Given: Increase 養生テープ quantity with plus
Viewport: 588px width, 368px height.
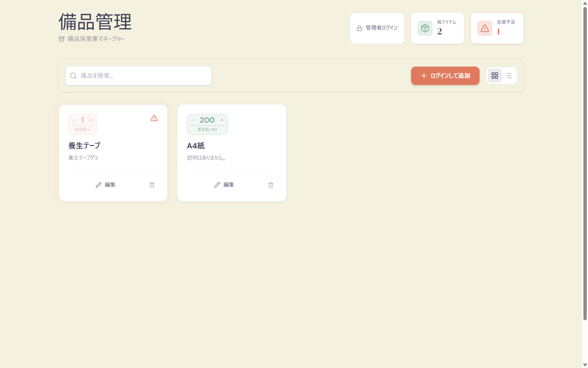Looking at the screenshot, I should coord(91,120).
